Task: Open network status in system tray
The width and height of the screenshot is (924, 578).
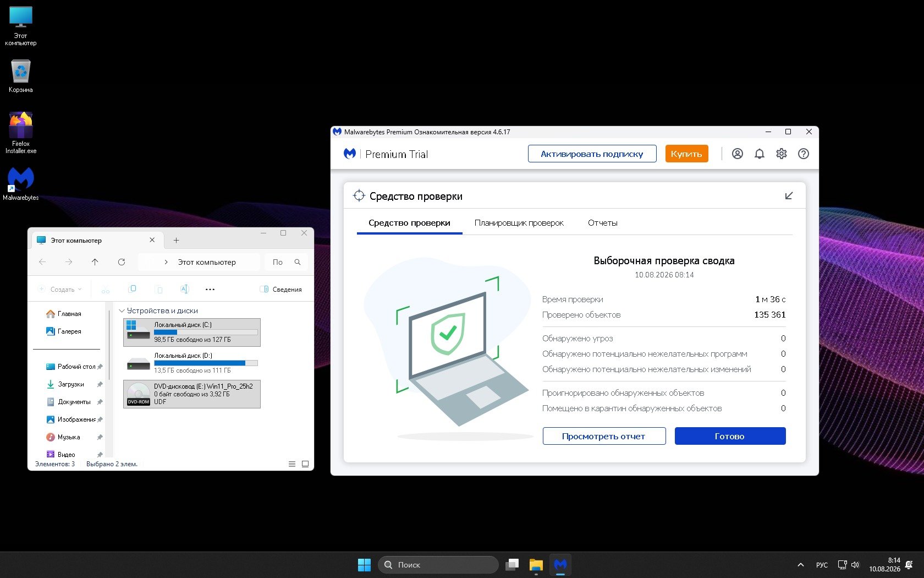Action: [842, 565]
